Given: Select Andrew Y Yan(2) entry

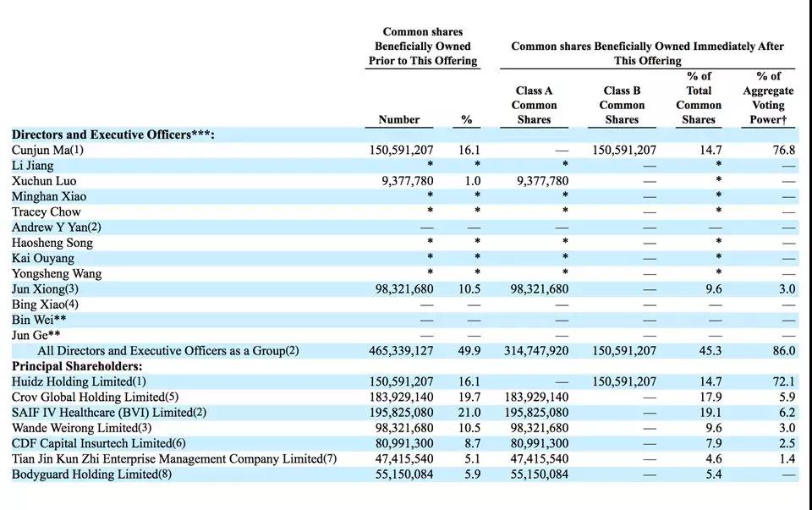Looking at the screenshot, I should point(57,228).
